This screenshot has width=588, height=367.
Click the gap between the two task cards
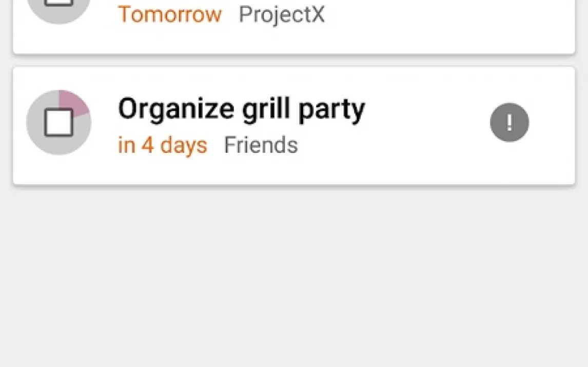[x=293, y=60]
